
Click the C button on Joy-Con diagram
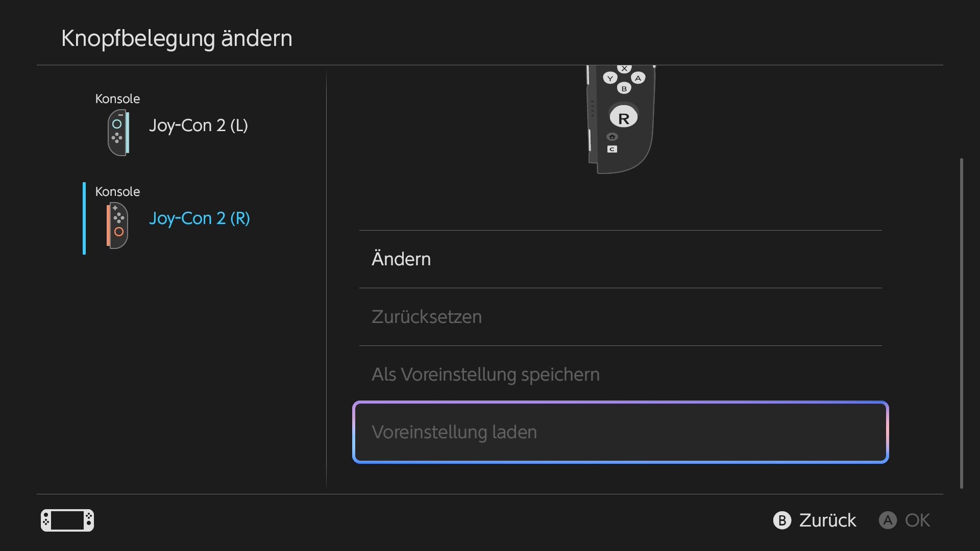click(612, 149)
